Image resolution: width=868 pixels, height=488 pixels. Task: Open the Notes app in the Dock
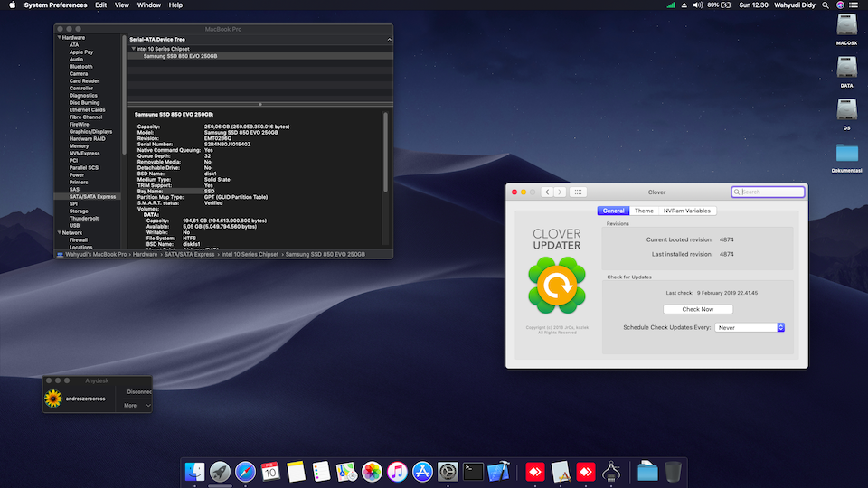click(x=296, y=472)
